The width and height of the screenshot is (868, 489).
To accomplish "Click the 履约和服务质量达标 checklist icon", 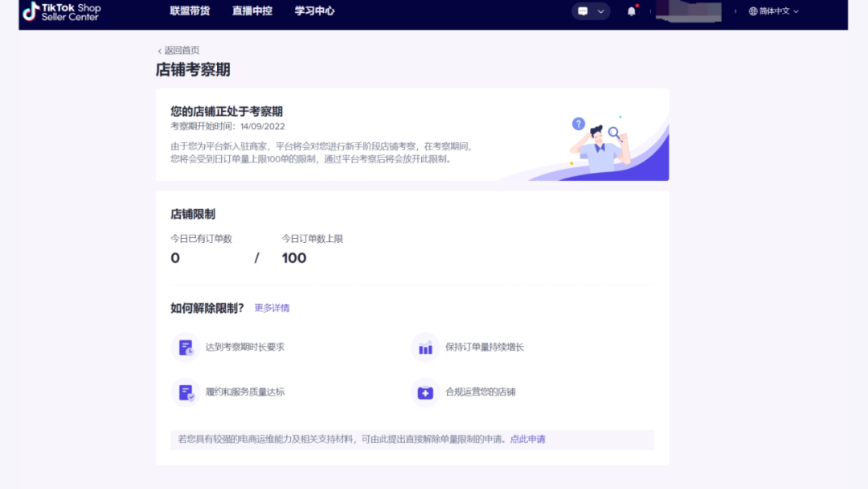I will [186, 392].
